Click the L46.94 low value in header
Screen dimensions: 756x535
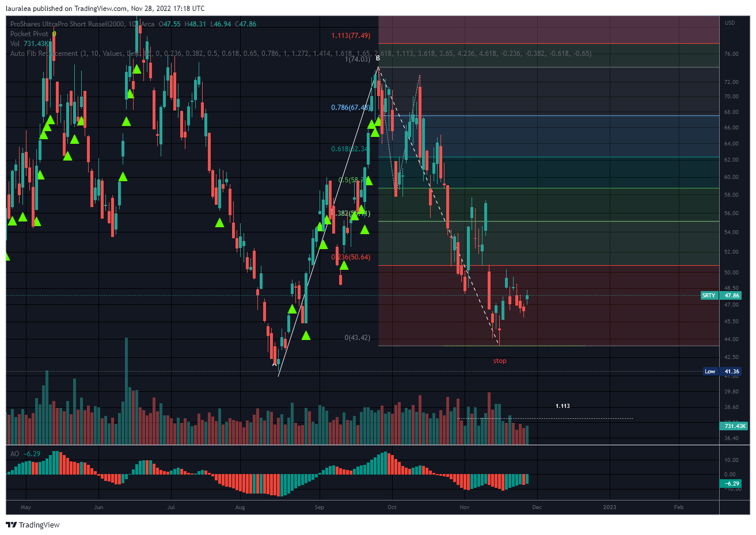click(221, 24)
